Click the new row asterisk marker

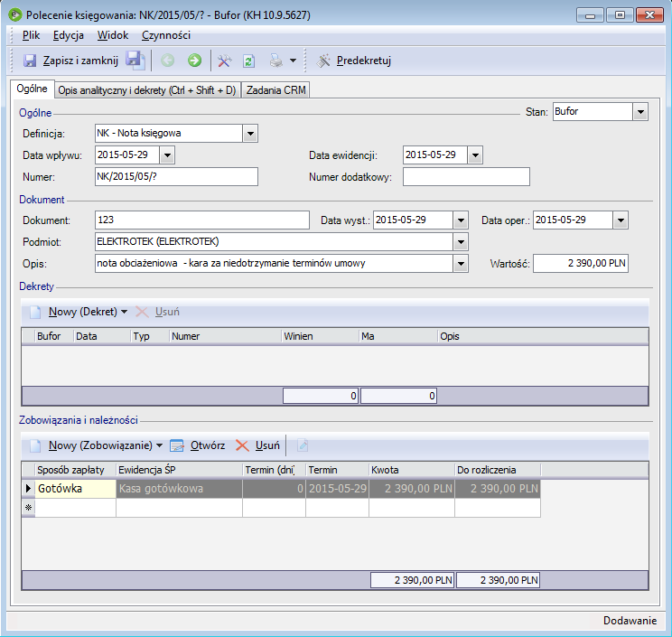point(28,508)
